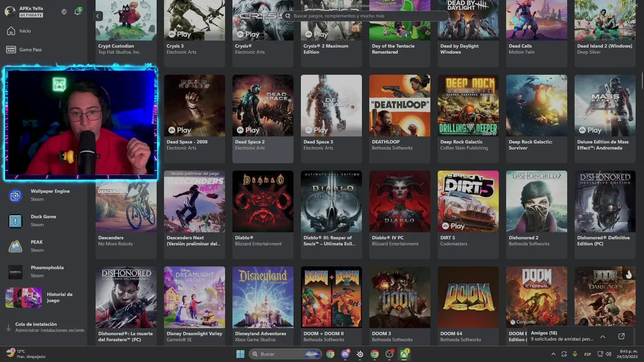
Task: Open PEAK in the sidebar
Action: click(x=43, y=246)
